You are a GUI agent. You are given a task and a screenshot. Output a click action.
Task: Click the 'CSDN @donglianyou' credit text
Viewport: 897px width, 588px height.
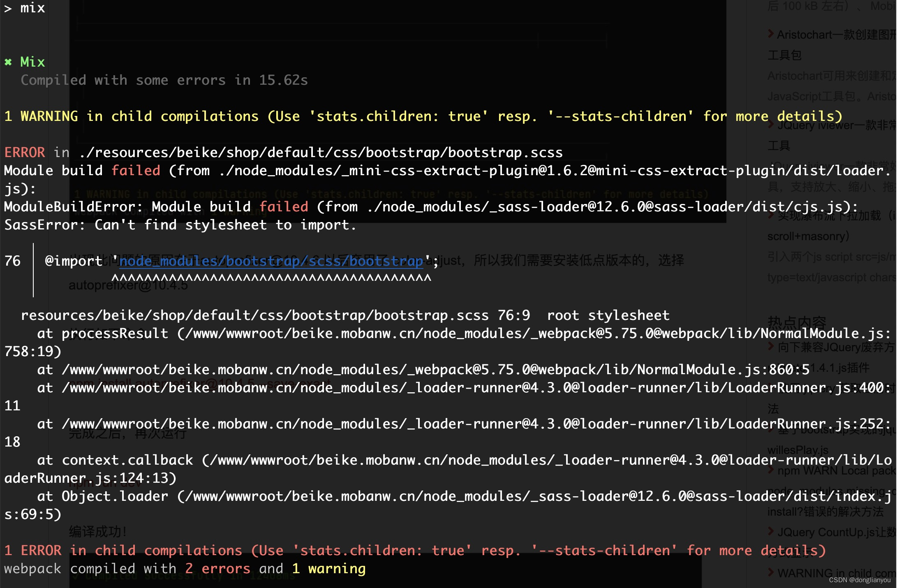point(860,580)
